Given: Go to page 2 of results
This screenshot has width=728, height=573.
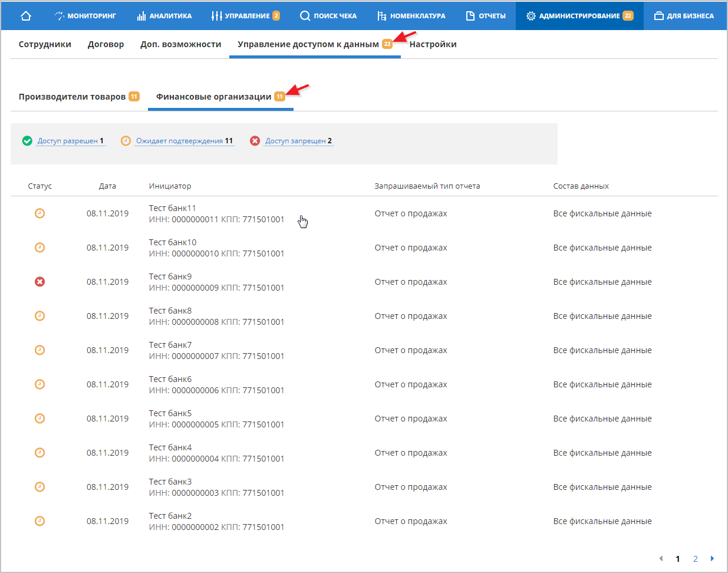Looking at the screenshot, I should (696, 559).
